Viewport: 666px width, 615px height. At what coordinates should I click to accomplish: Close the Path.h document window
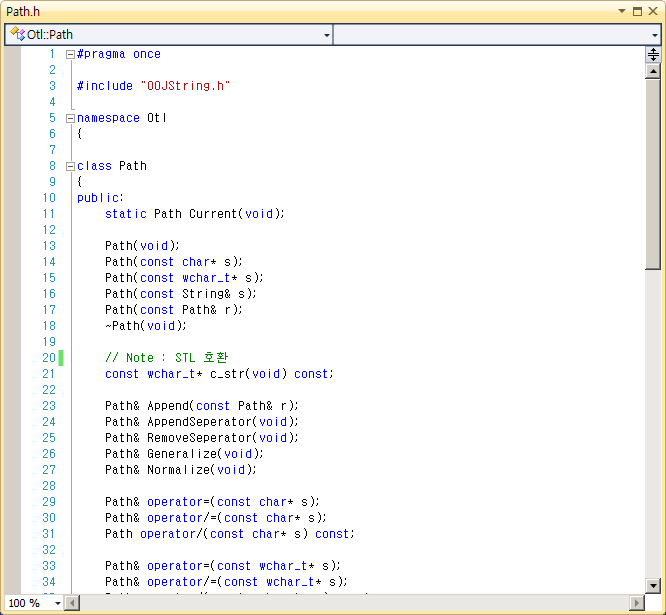[653, 11]
